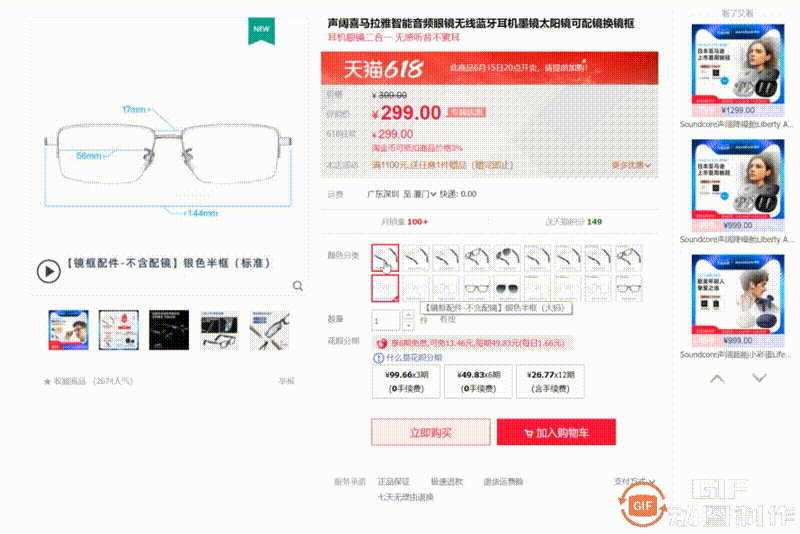
Task: Play the product video on main image
Action: click(x=48, y=271)
